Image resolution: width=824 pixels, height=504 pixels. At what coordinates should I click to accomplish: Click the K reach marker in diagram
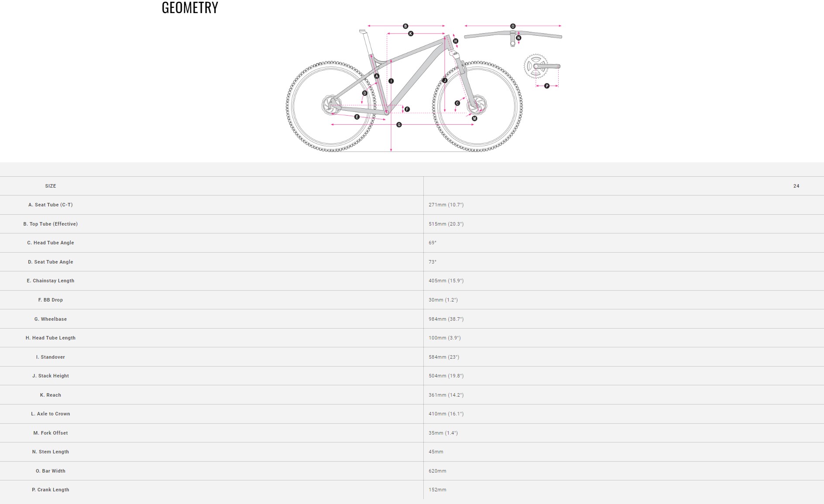click(x=411, y=34)
